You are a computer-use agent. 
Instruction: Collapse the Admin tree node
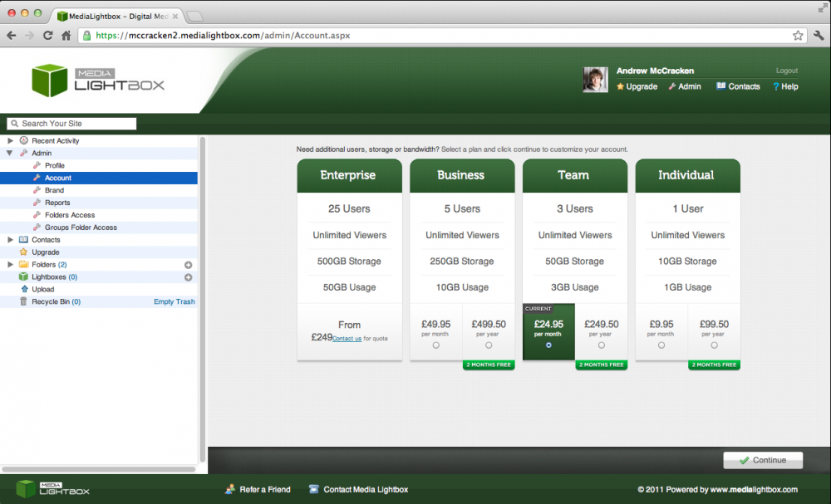coord(10,154)
